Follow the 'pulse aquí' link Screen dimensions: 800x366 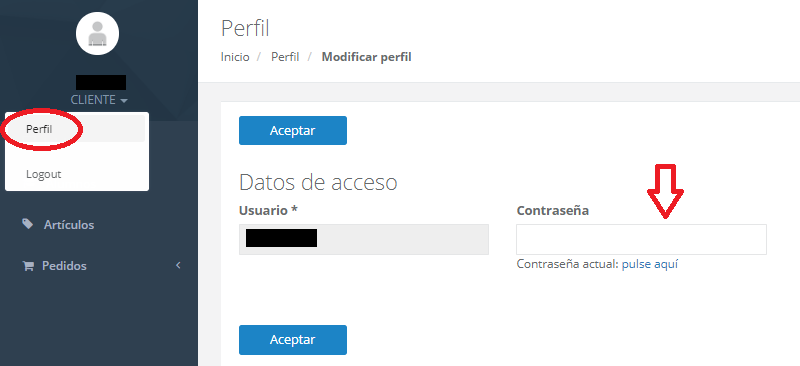[x=649, y=264]
